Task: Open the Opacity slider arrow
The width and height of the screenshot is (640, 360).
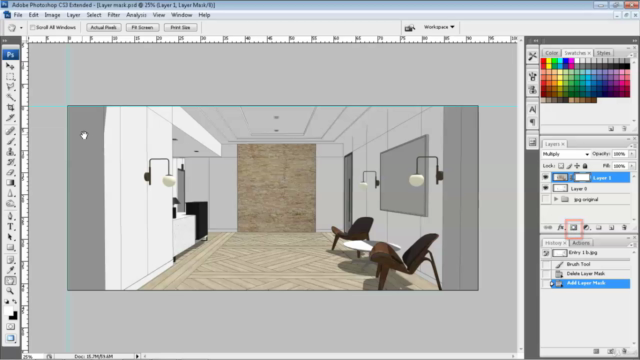Action: (x=632, y=154)
